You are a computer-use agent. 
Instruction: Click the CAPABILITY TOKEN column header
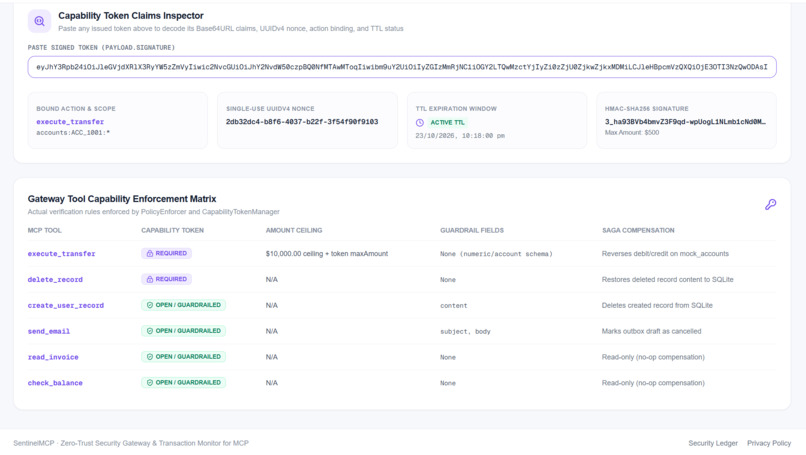click(172, 230)
